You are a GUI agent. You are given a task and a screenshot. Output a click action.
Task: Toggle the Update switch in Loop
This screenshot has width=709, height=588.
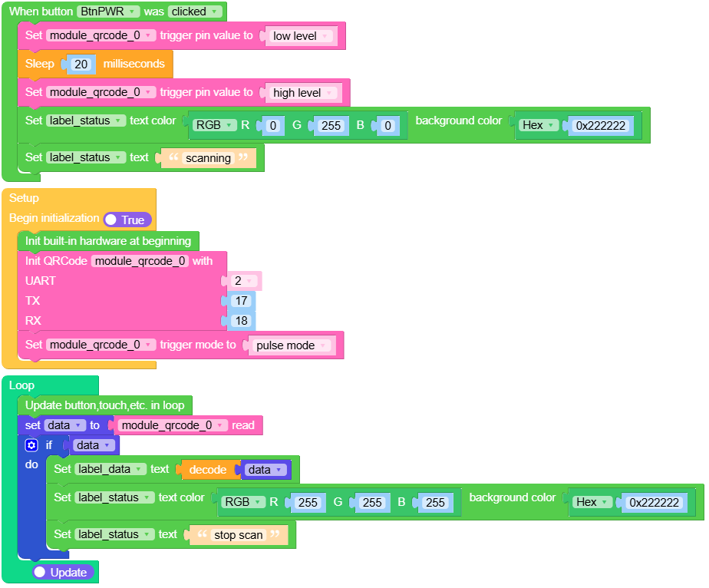(63, 572)
